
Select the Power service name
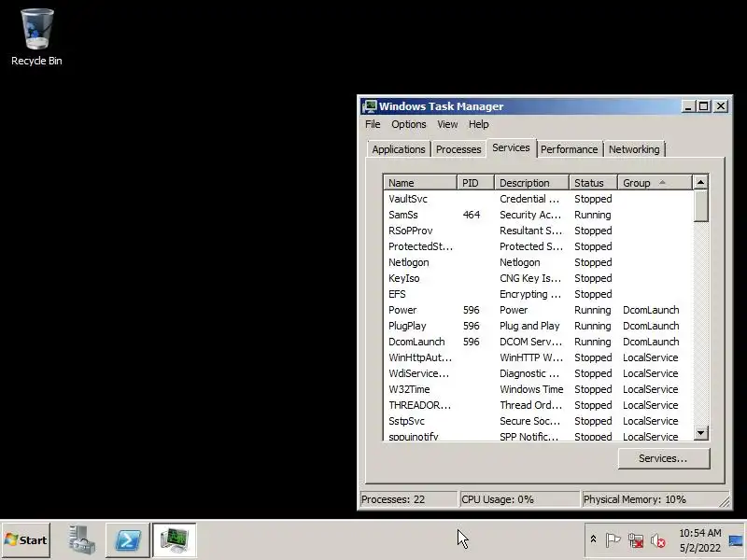402,310
